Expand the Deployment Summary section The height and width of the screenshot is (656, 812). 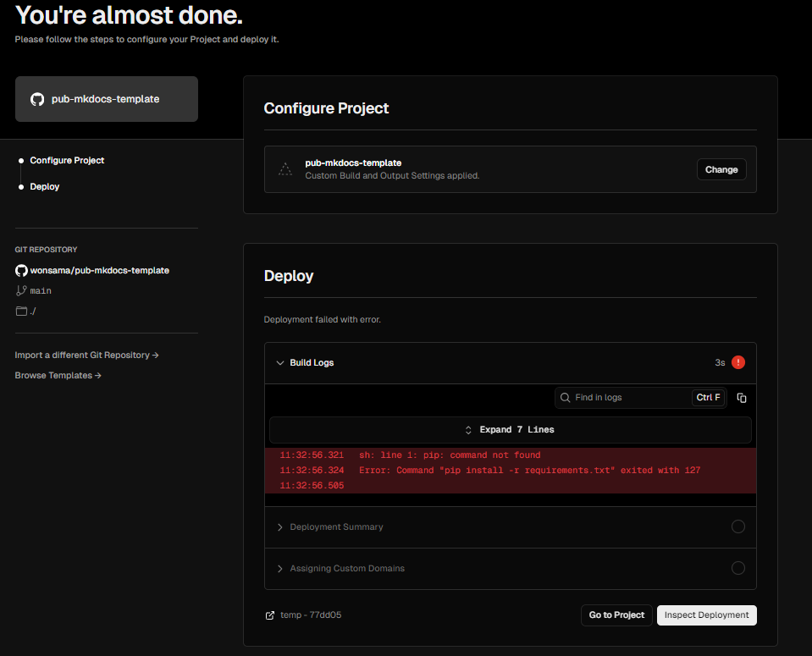[330, 526]
